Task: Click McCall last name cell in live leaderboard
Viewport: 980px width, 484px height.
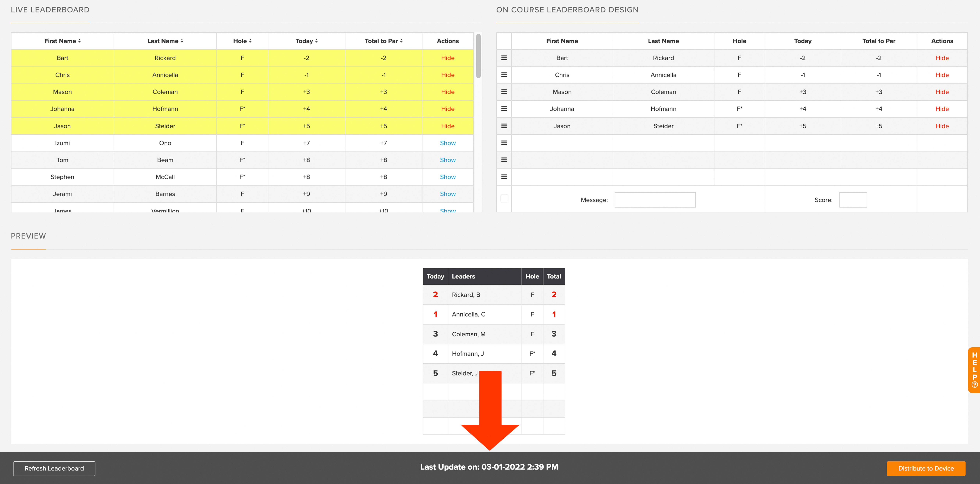Action: pyautogui.click(x=165, y=177)
